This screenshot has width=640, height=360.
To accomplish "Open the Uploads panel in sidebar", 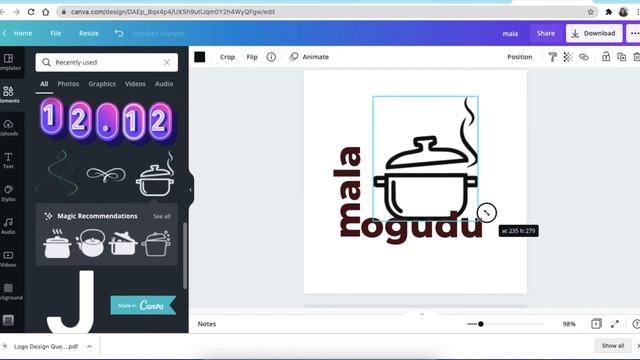I will pos(9,128).
